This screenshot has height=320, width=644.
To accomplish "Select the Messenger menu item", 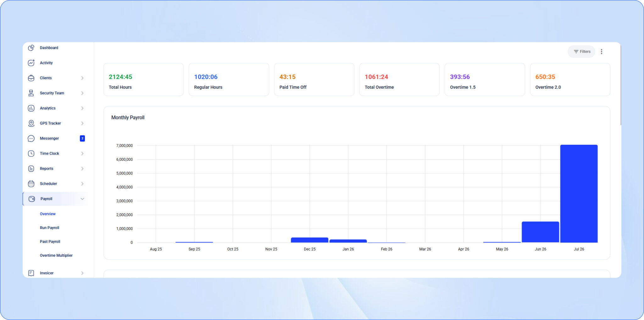I will [49, 138].
